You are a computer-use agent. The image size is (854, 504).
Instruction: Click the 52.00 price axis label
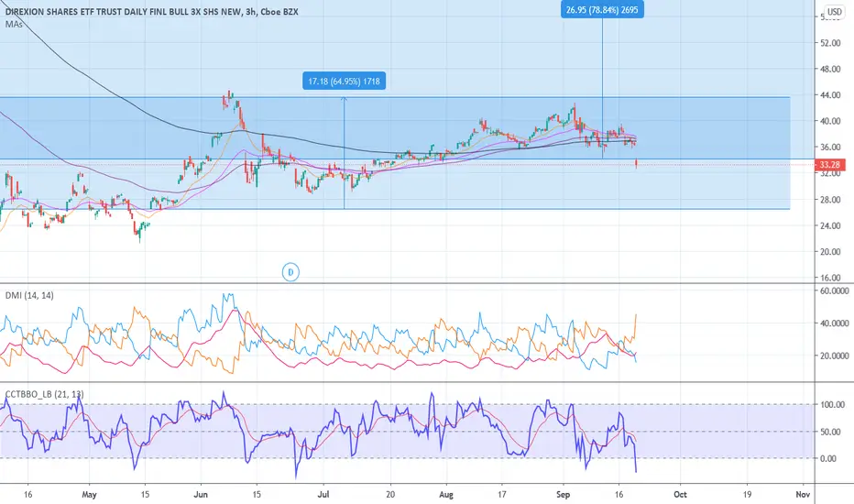(x=830, y=42)
